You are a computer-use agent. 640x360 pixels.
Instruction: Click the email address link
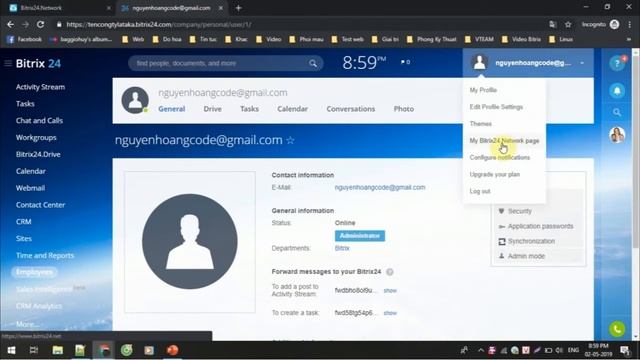click(x=380, y=187)
